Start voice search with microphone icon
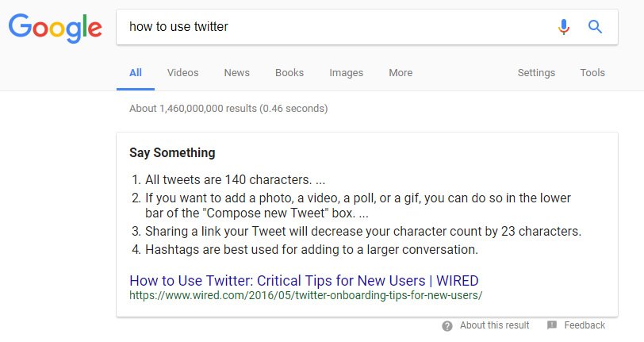This screenshot has height=342, width=644. tap(564, 27)
